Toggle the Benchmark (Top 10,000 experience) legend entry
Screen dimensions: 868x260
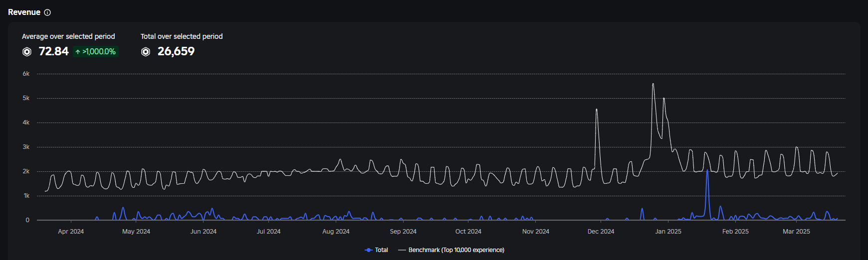pos(451,250)
